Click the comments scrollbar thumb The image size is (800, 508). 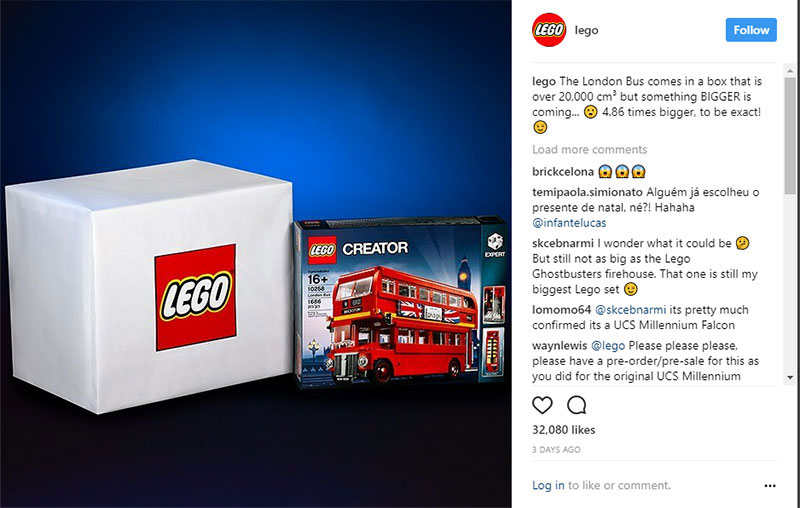coord(790,135)
